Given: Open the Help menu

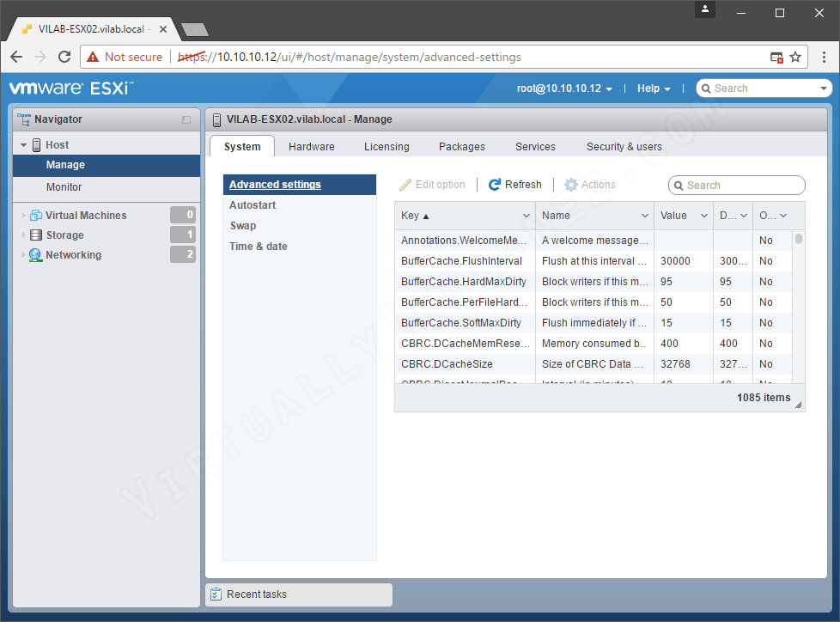Looking at the screenshot, I should pyautogui.click(x=653, y=88).
